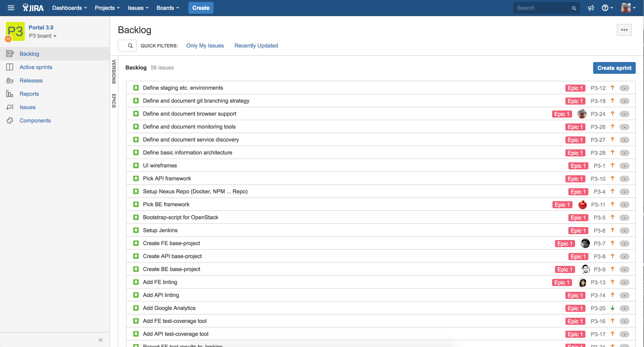Open the Dashboards menu
This screenshot has height=347, width=644.
69,8
